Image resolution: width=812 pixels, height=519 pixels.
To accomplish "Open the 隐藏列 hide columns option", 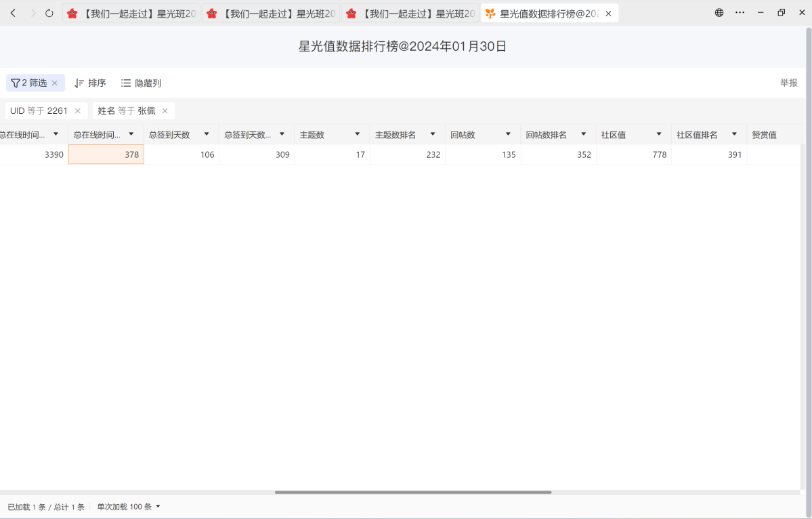I will click(x=141, y=83).
